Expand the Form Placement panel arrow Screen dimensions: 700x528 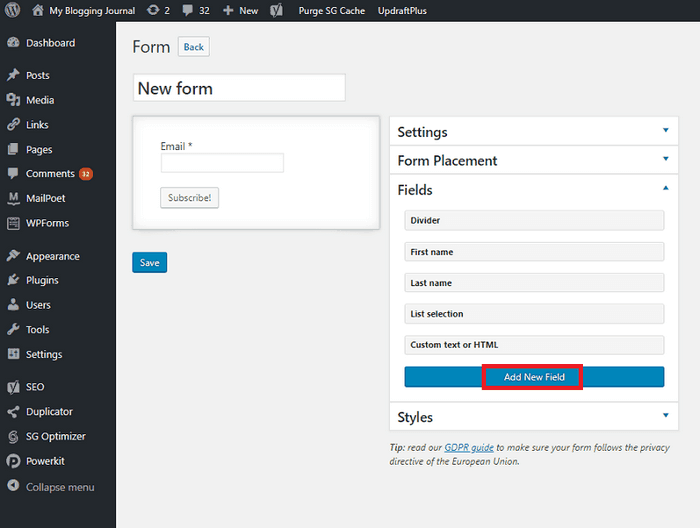tap(666, 159)
